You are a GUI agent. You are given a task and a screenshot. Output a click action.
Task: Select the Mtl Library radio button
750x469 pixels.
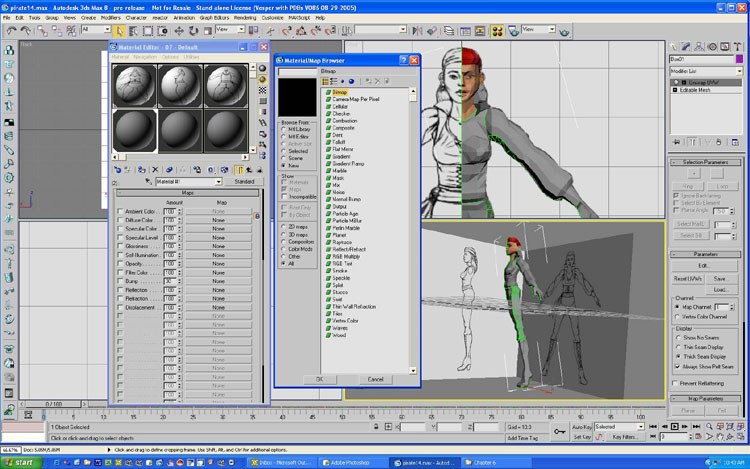point(283,129)
